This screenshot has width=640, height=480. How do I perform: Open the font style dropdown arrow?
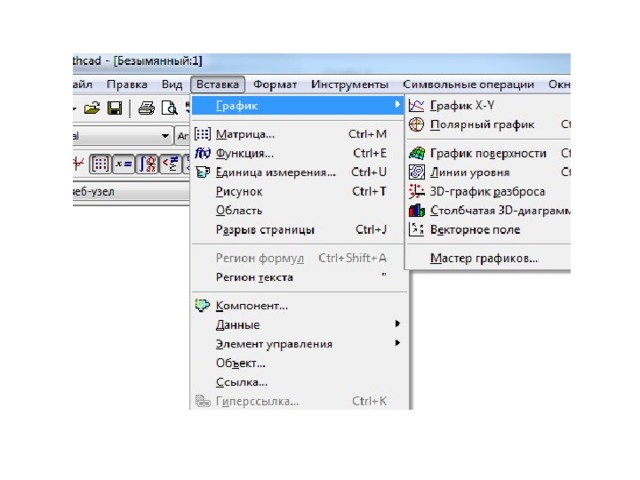164,135
